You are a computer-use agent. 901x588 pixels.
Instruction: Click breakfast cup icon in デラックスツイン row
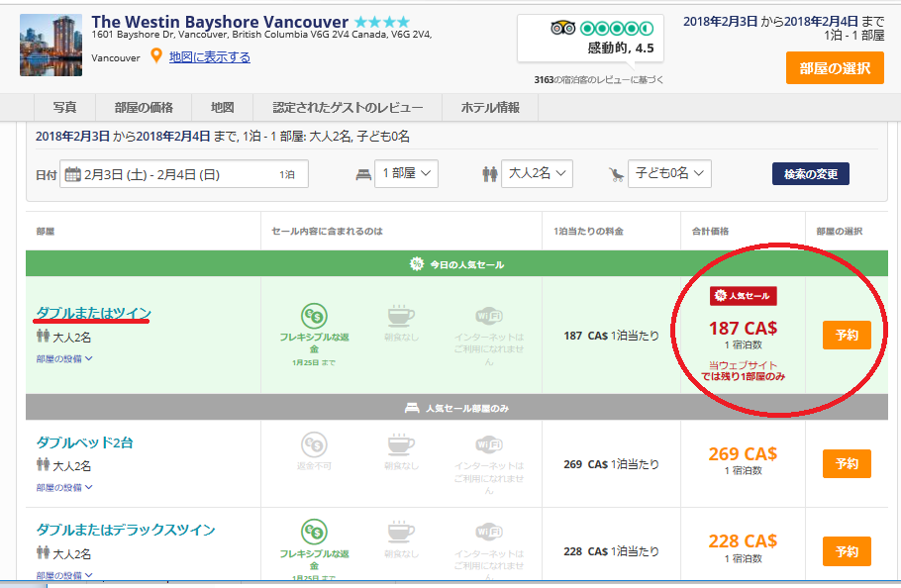(x=401, y=532)
